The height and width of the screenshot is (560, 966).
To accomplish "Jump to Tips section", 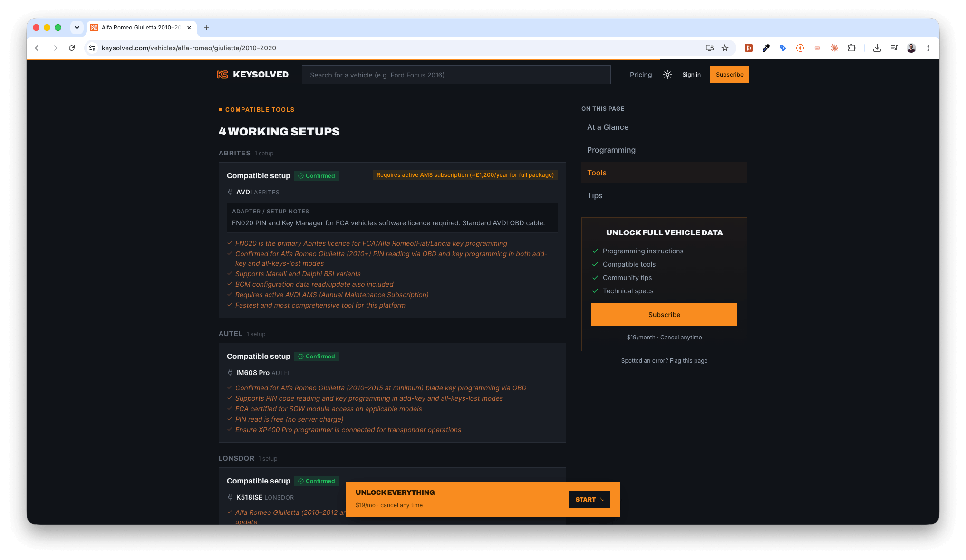I will pyautogui.click(x=595, y=195).
